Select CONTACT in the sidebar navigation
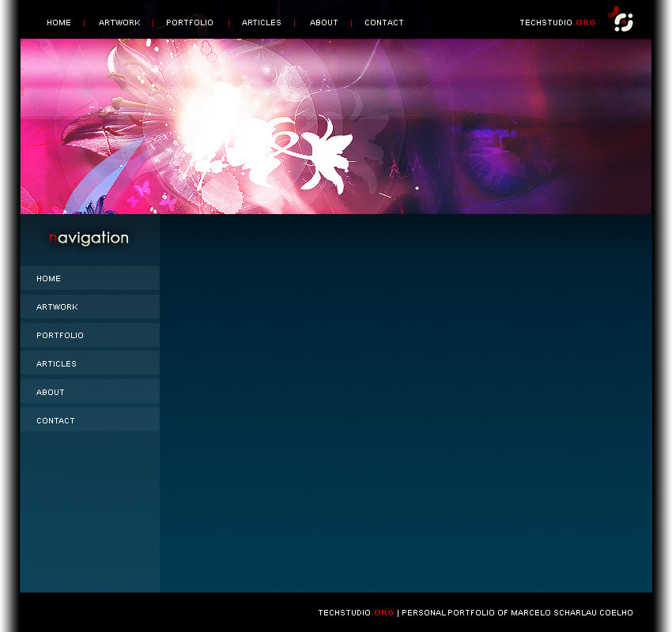The image size is (672, 632). [90, 420]
